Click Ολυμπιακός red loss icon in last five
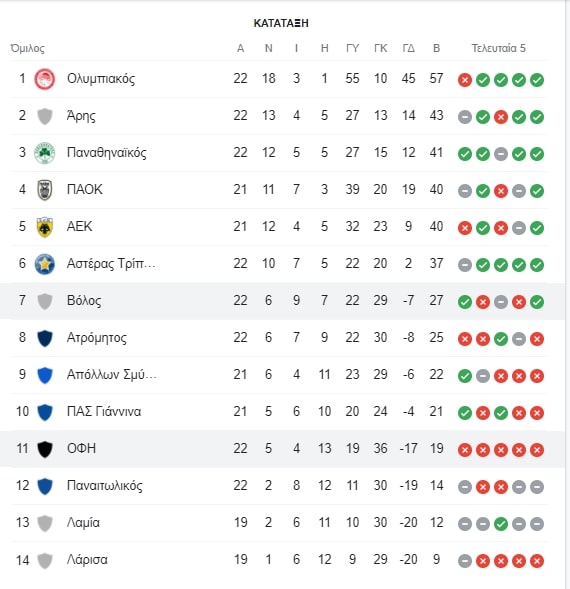 pyautogui.click(x=465, y=80)
